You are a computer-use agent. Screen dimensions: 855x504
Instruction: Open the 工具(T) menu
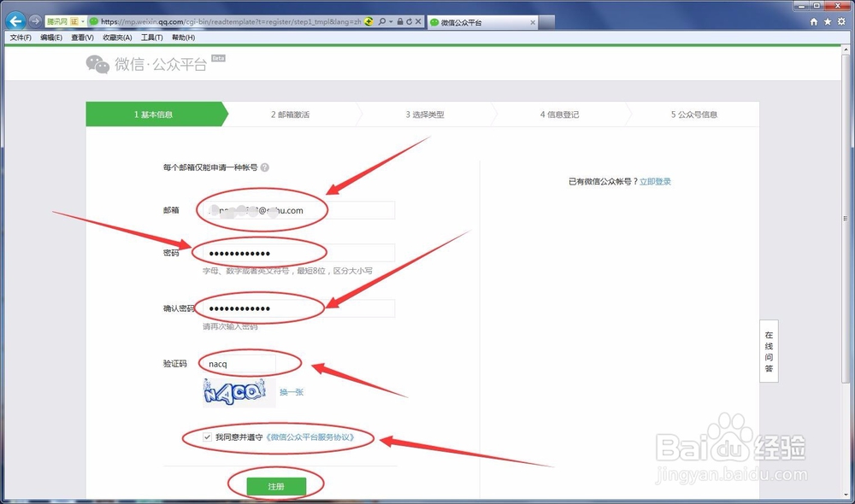(x=152, y=38)
